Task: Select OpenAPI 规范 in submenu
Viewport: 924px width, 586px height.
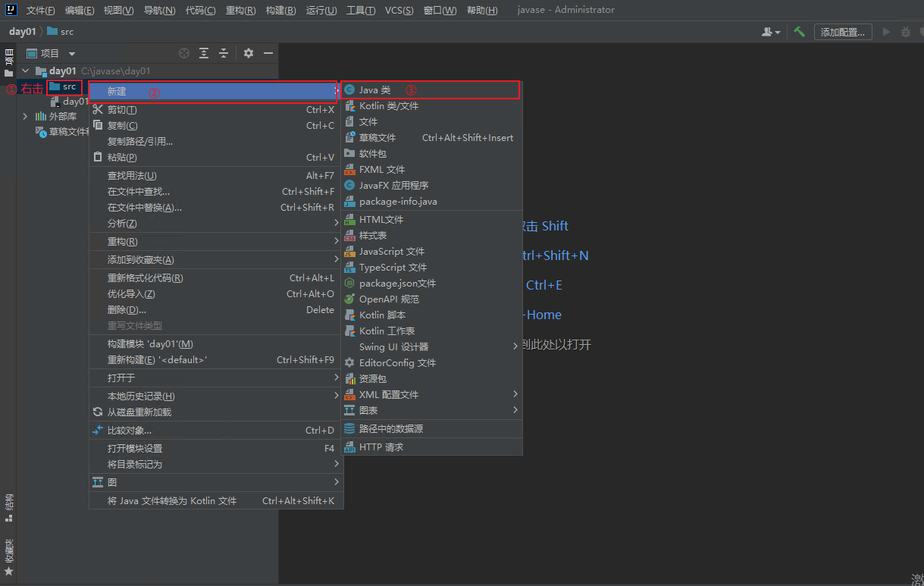Action: point(431,299)
